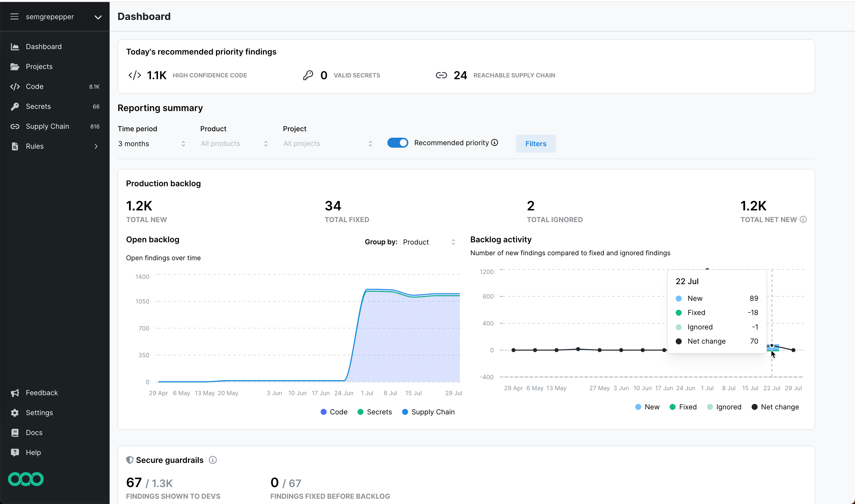Click the Help question icon
The image size is (855, 504).
coord(15,452)
